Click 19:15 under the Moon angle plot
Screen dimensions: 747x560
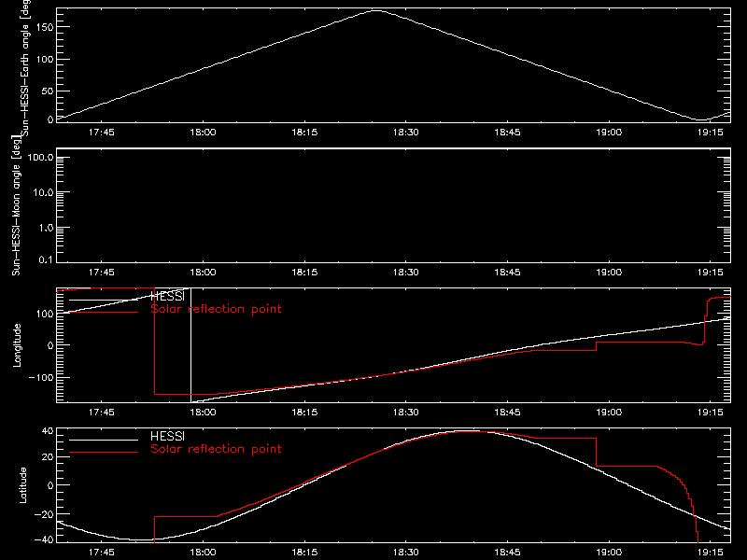point(711,273)
